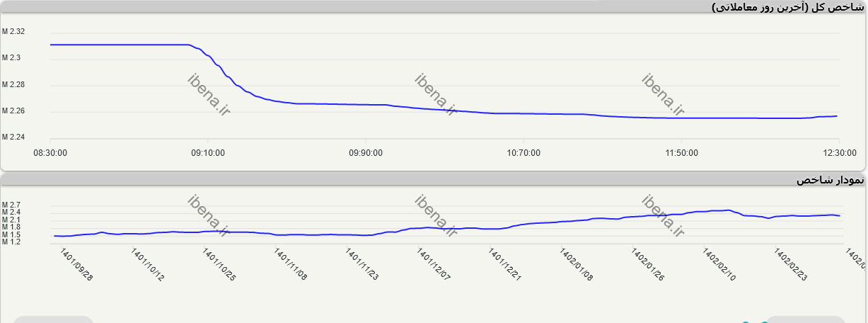The image size is (868, 323).
Task: Click the M 2.7 label on lower chart
Action: tap(11, 205)
